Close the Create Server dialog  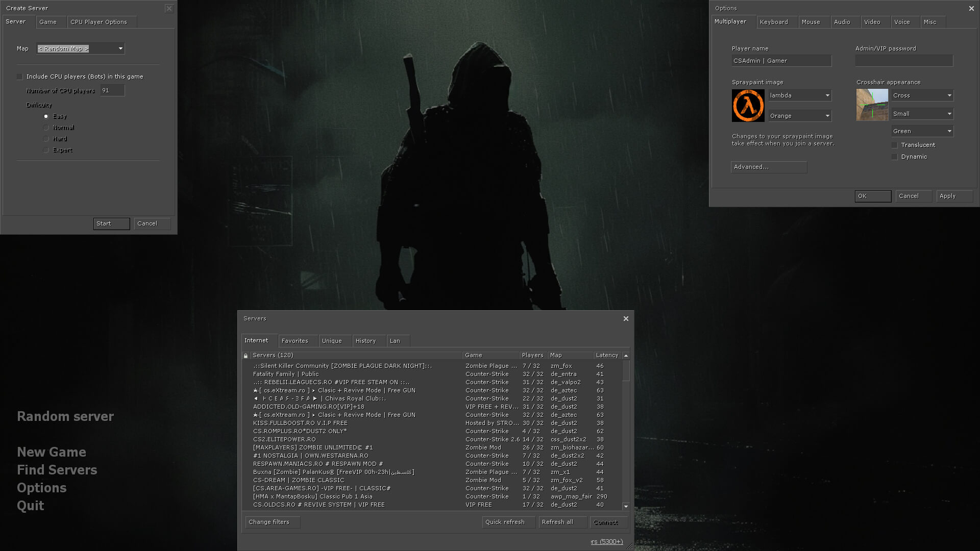tap(169, 8)
